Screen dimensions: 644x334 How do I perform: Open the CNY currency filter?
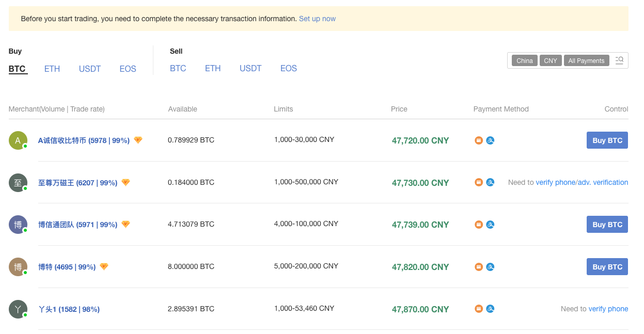(x=551, y=60)
